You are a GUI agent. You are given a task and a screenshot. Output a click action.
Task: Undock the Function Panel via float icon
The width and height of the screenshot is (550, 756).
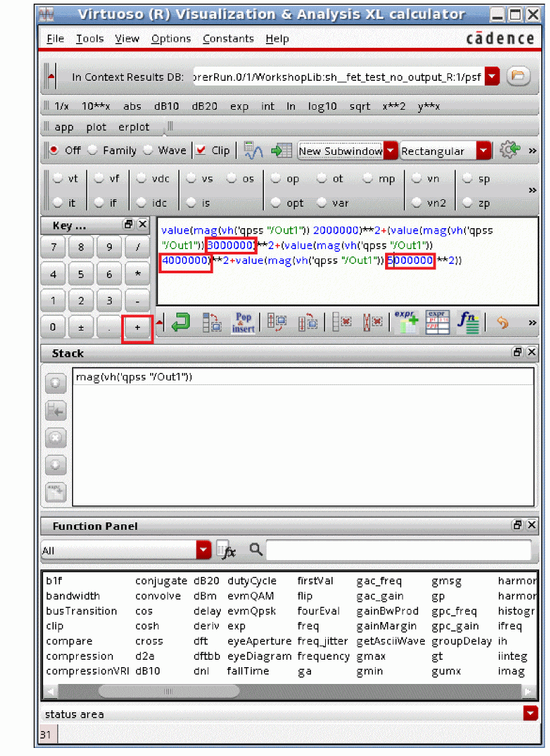point(517,524)
